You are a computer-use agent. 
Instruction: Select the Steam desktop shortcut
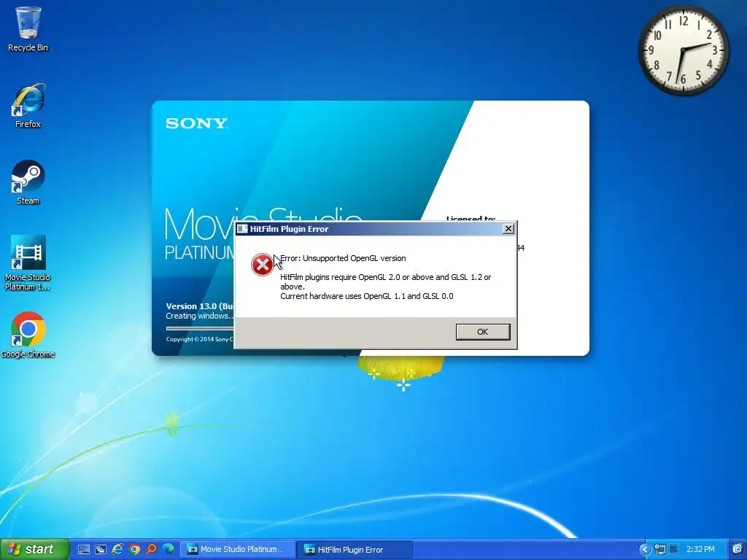(x=28, y=182)
